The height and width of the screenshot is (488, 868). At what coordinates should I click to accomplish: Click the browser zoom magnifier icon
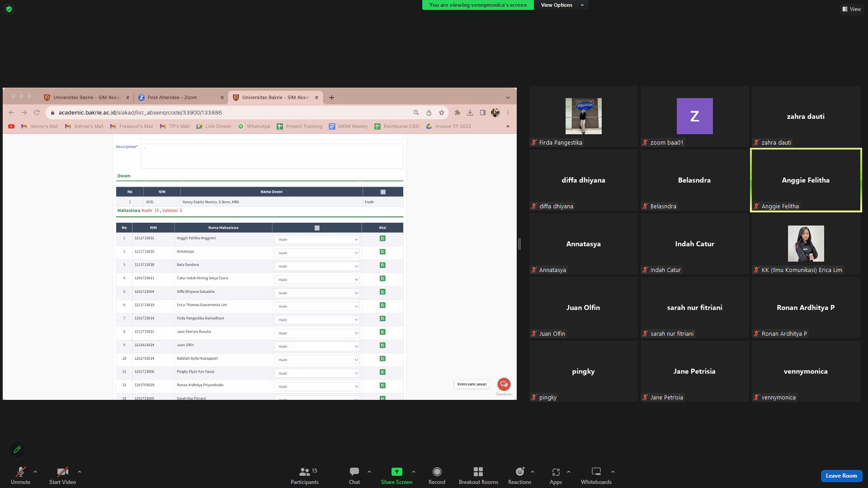point(416,113)
